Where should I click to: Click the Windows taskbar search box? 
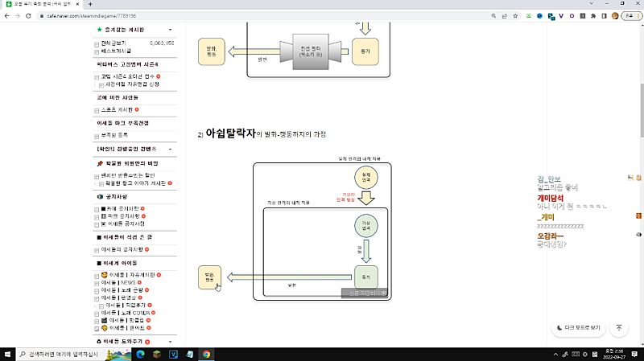[x=74, y=354]
